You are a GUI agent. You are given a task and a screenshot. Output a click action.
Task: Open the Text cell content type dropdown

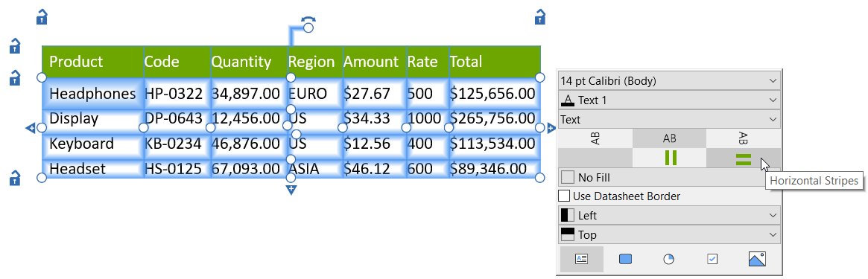pos(669,119)
